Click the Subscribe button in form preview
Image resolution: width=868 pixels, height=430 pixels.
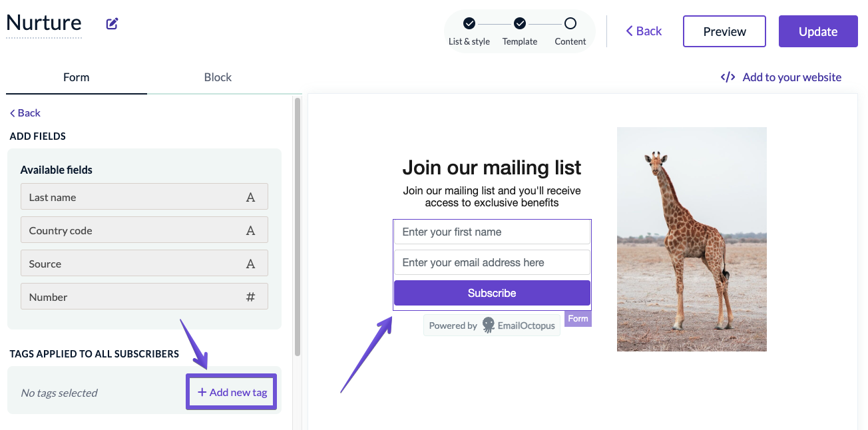click(492, 293)
